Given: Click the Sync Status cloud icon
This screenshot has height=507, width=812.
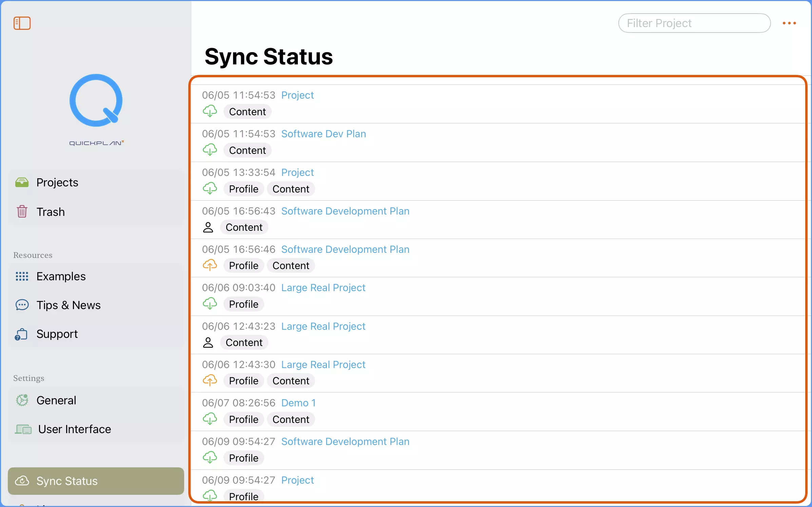Looking at the screenshot, I should click(22, 481).
